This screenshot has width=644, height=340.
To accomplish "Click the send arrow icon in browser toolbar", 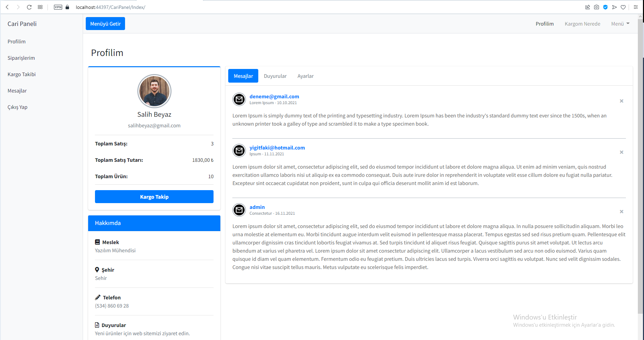I will (x=614, y=7).
